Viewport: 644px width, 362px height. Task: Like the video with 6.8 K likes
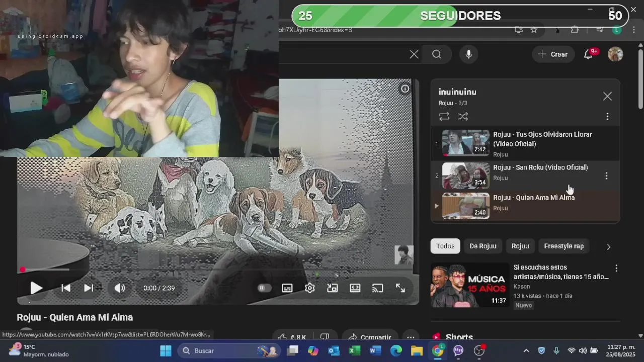[x=292, y=337]
